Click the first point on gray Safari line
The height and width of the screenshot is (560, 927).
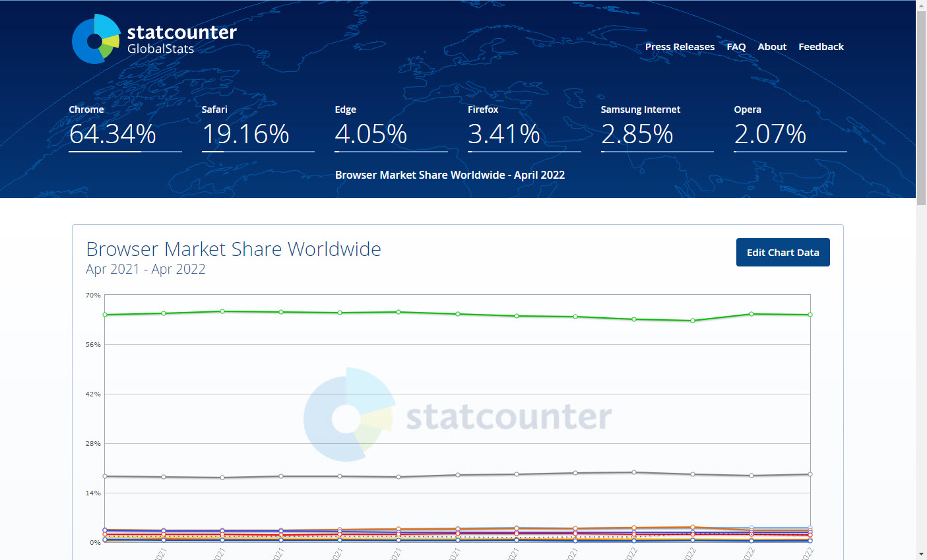(105, 476)
